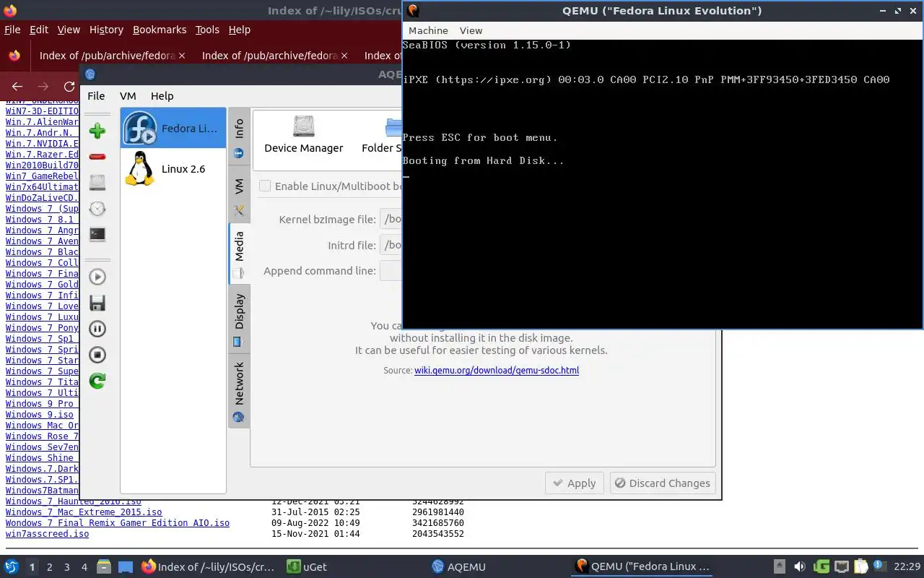Viewport: 924px width, 578px height.
Task: Click Discard Changes in AQEMU
Action: tap(663, 483)
